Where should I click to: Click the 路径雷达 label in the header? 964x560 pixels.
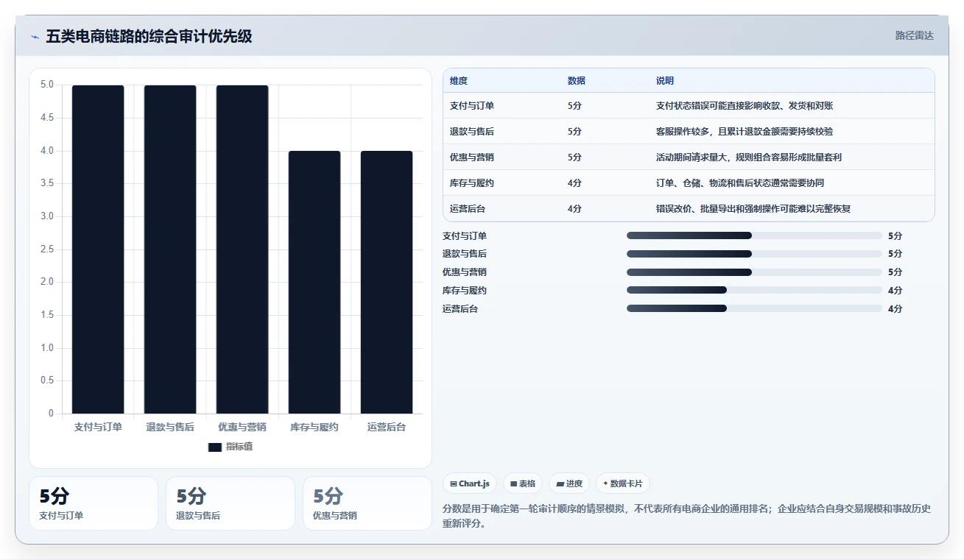click(914, 35)
